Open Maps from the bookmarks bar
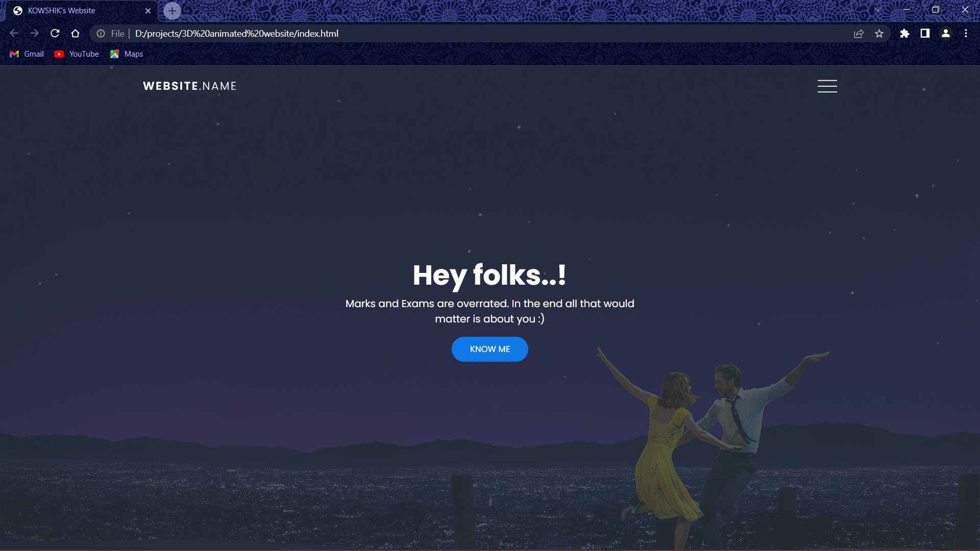The height and width of the screenshot is (551, 980). [x=126, y=54]
